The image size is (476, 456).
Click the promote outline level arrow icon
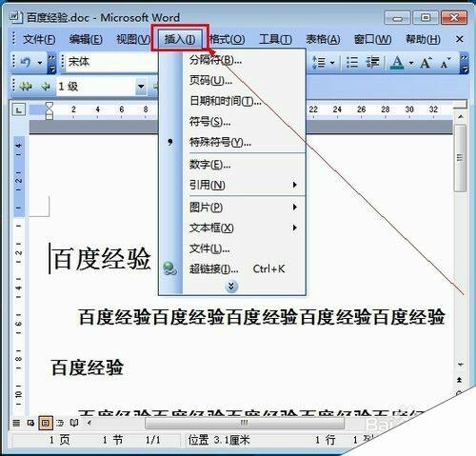46,86
